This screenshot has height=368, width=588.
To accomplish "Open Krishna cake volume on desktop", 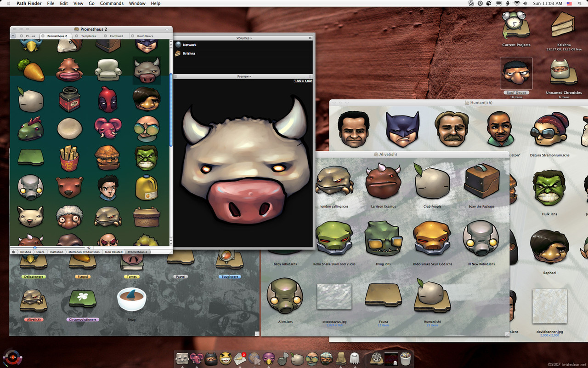I will [564, 25].
